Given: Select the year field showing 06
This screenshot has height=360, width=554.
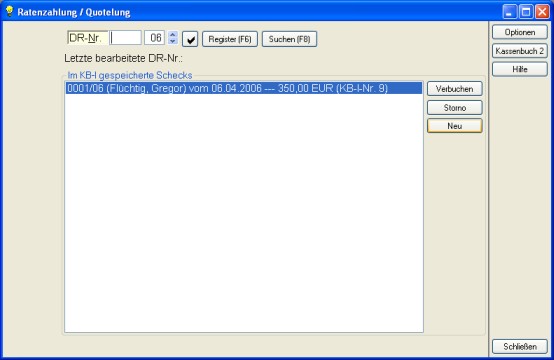Looking at the screenshot, I should coord(154,38).
